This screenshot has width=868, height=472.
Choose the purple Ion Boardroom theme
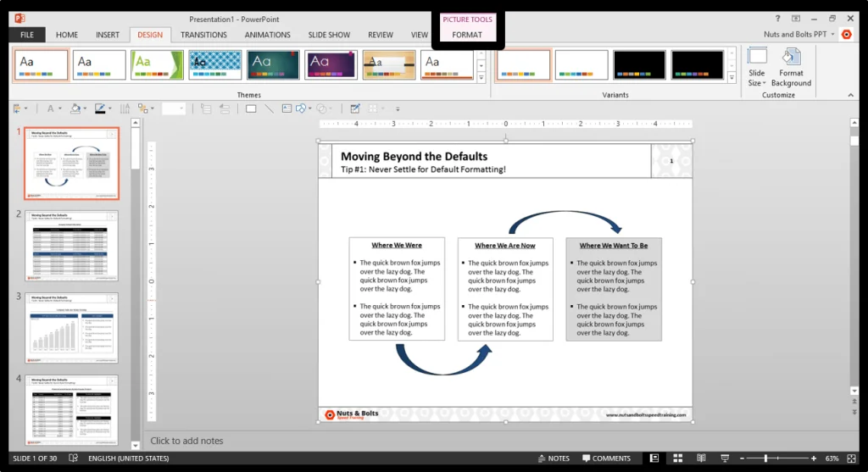(x=331, y=64)
